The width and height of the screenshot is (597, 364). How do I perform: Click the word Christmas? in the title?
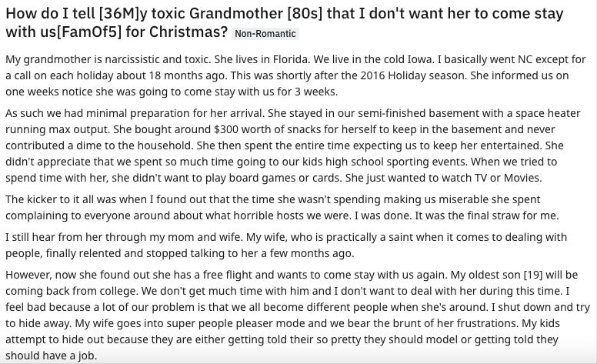coord(188,32)
